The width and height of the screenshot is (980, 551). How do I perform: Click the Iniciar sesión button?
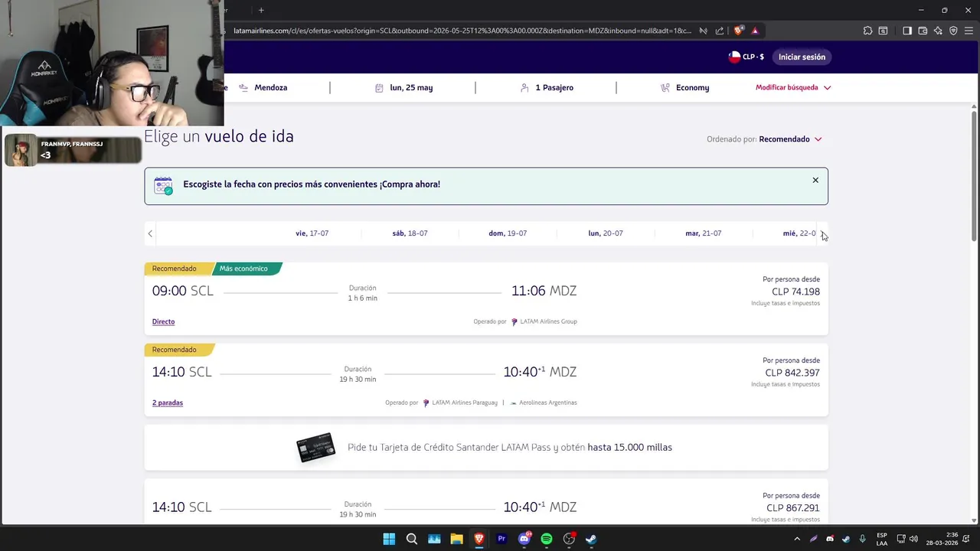click(802, 57)
